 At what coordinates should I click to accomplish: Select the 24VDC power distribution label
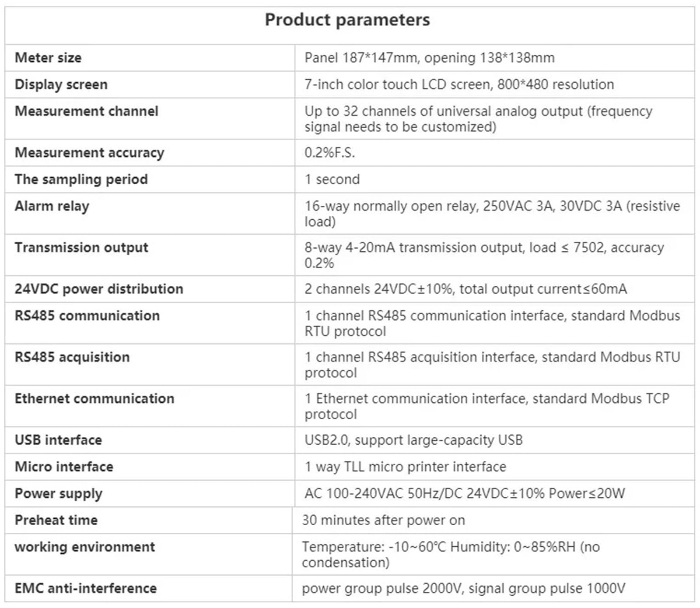coord(99,289)
